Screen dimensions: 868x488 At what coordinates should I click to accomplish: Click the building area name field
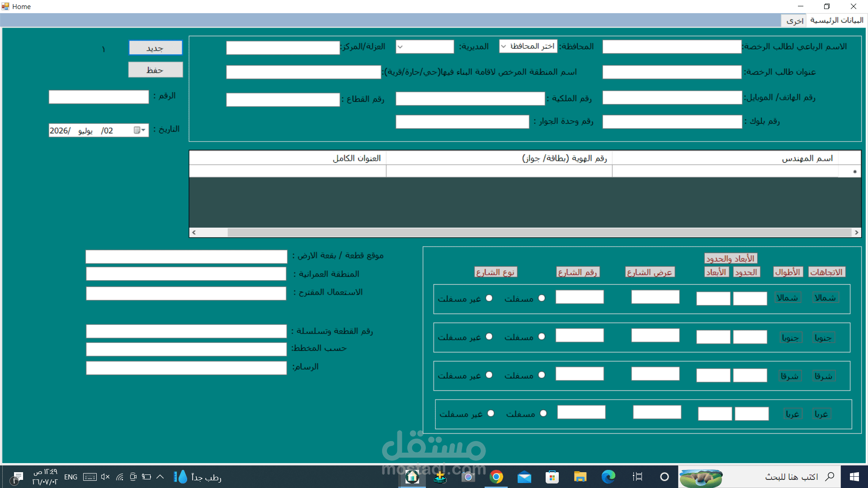pyautogui.click(x=303, y=72)
